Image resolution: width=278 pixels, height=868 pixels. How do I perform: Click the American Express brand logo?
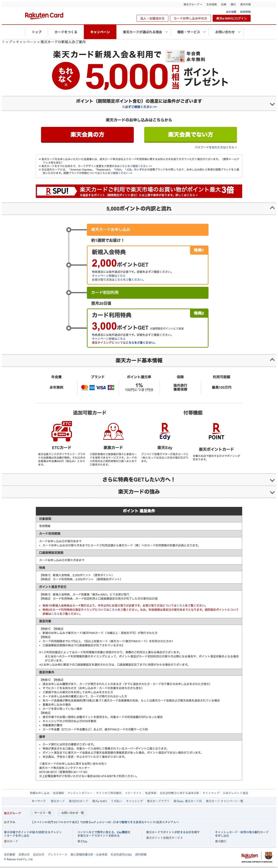(x=92, y=387)
